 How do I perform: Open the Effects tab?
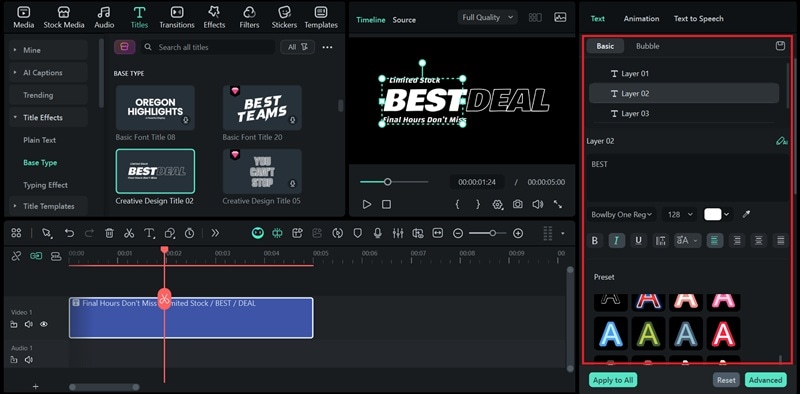214,17
